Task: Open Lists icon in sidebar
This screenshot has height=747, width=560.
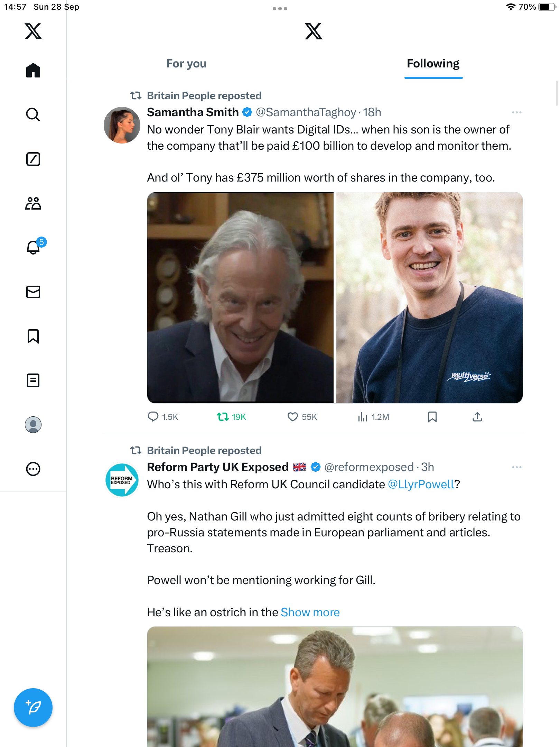Action: tap(33, 380)
